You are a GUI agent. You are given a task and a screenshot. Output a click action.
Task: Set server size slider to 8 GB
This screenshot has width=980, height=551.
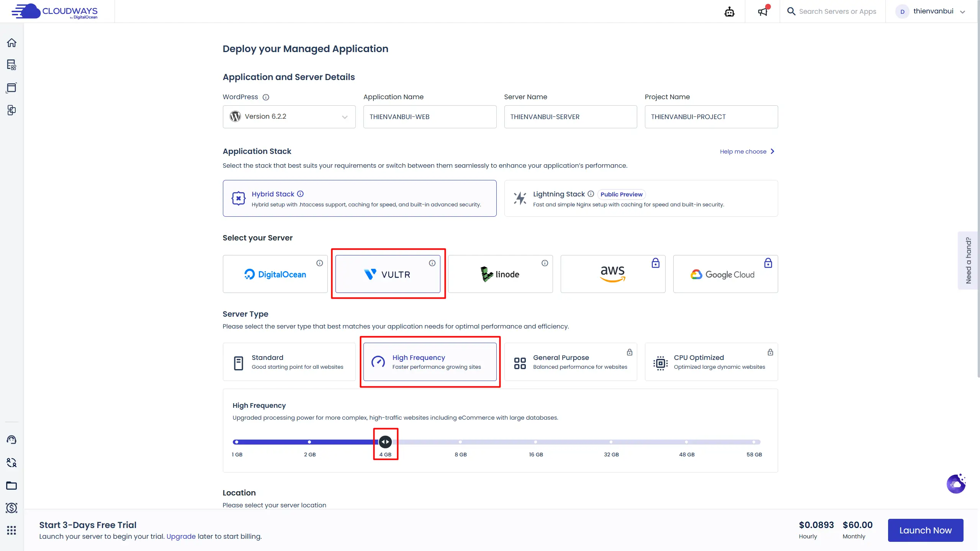[460, 442]
